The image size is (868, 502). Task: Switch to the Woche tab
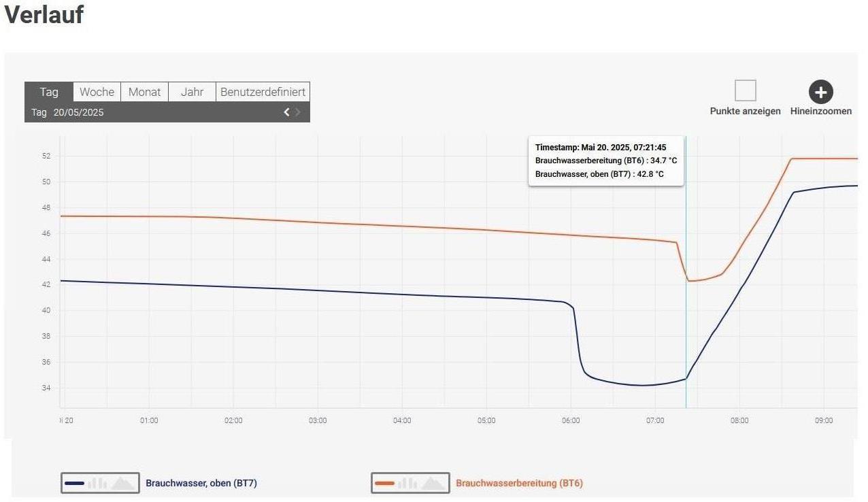coord(97,92)
